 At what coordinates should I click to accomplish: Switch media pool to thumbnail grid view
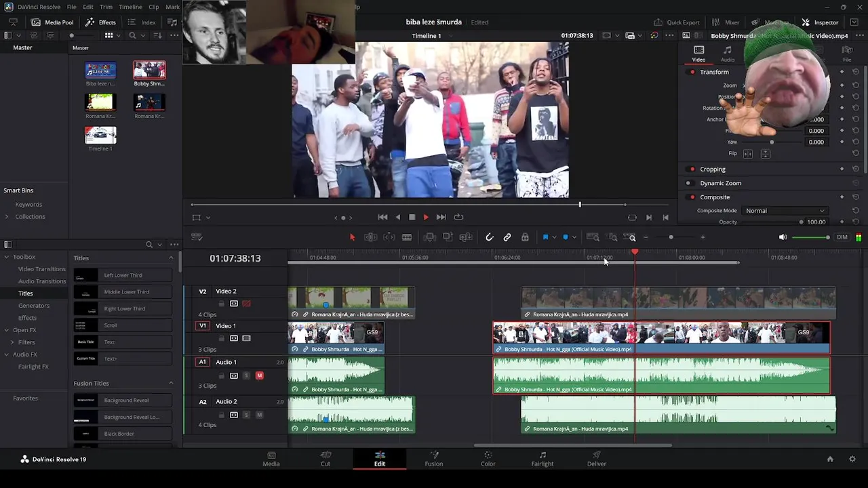tap(108, 35)
